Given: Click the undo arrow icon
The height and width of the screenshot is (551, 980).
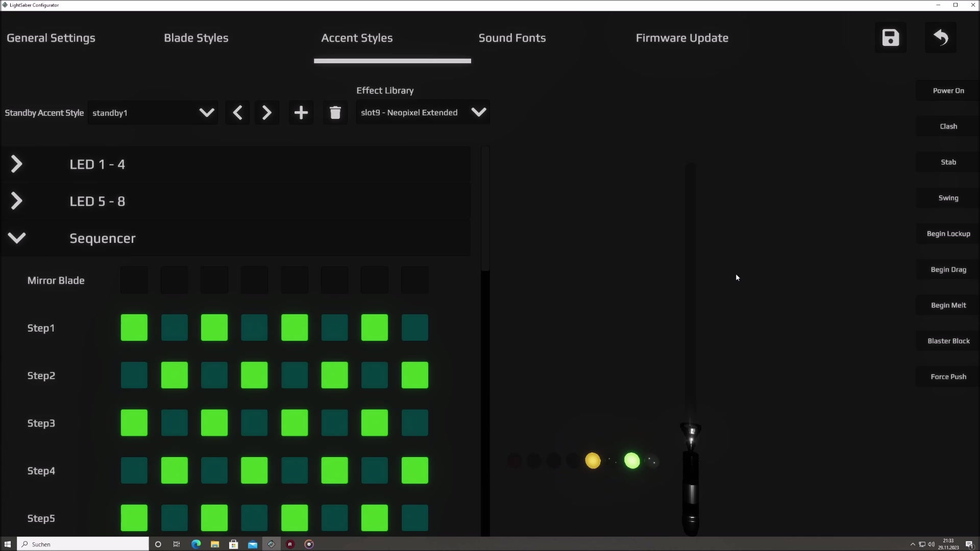Looking at the screenshot, I should pyautogui.click(x=941, y=38).
